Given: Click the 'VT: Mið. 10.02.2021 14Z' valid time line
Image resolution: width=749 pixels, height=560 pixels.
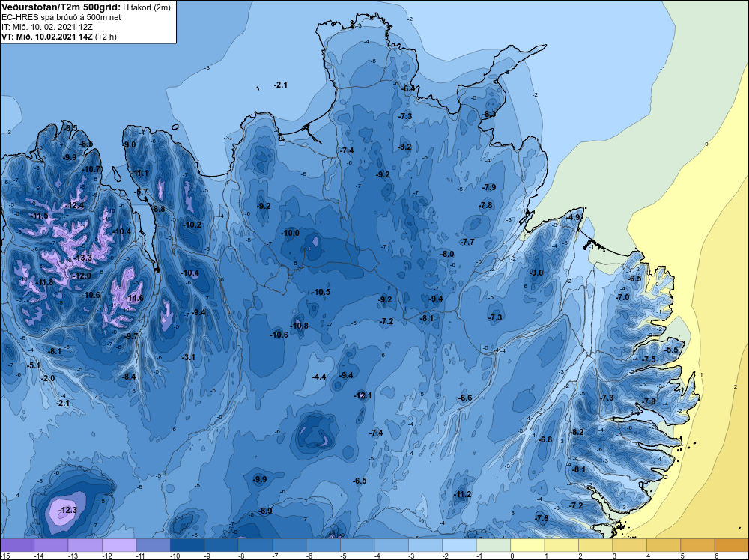Looking at the screenshot, I should coord(47,37).
